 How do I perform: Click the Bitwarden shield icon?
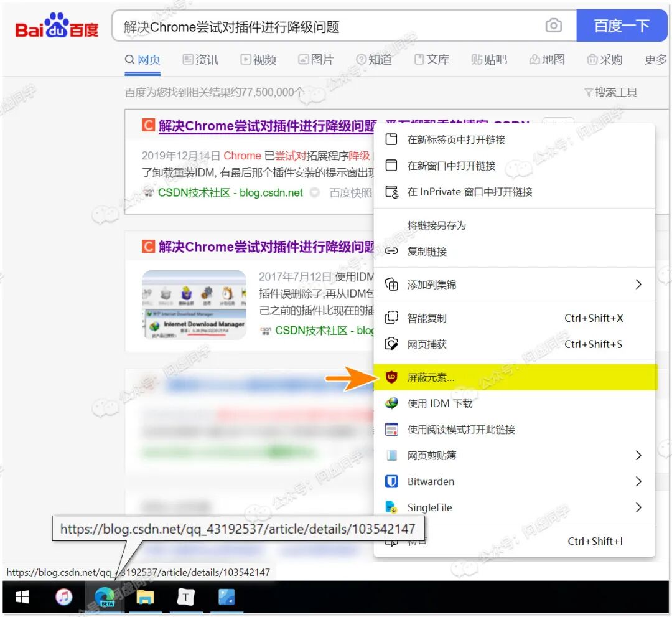pyautogui.click(x=391, y=481)
